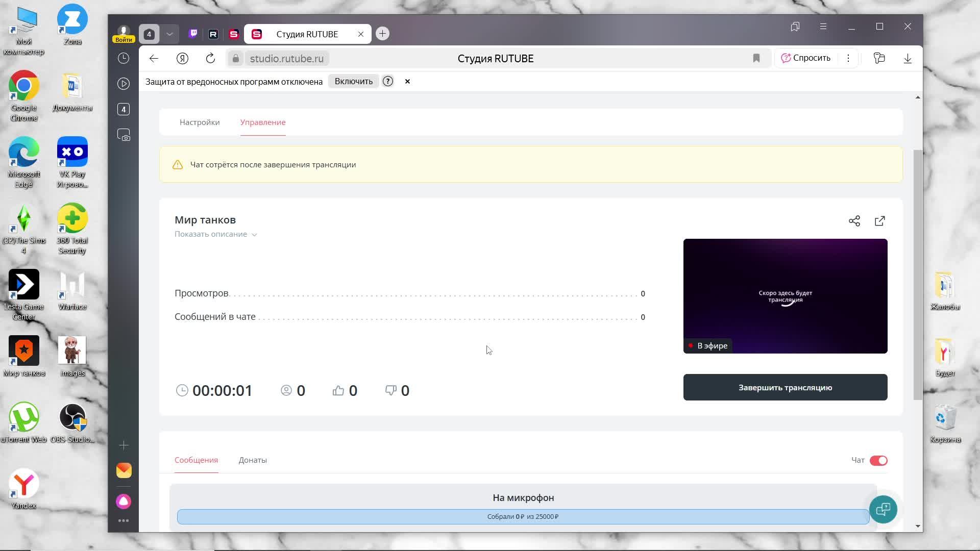Open video player icon in sidebar

pyautogui.click(x=124, y=84)
